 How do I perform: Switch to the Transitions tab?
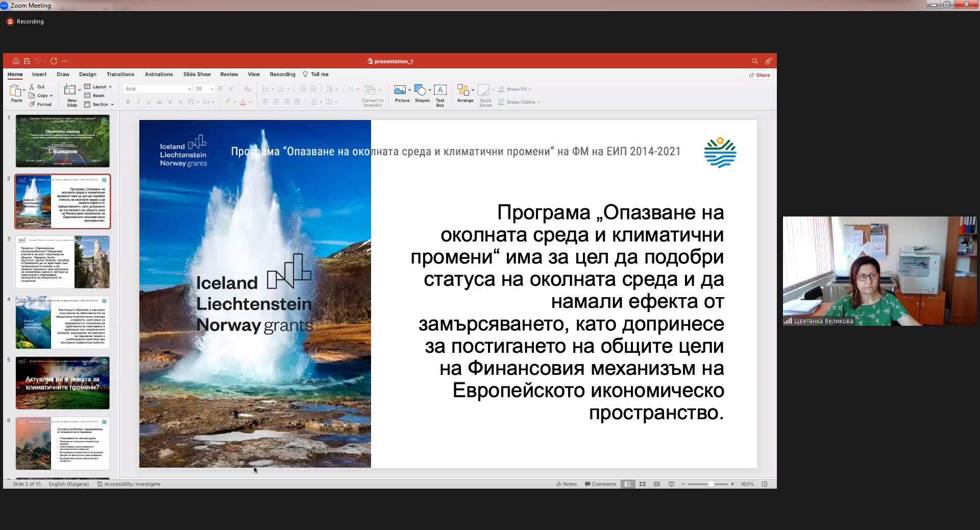(120, 75)
